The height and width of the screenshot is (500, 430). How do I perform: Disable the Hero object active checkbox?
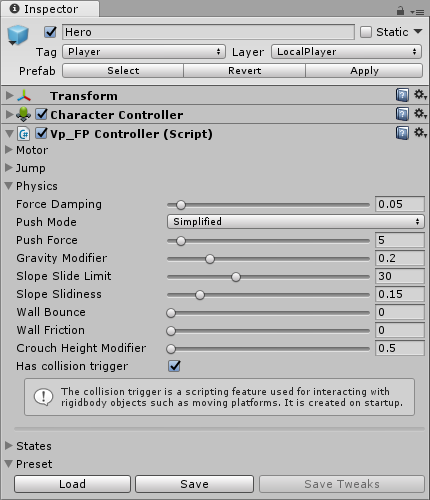(x=50, y=32)
